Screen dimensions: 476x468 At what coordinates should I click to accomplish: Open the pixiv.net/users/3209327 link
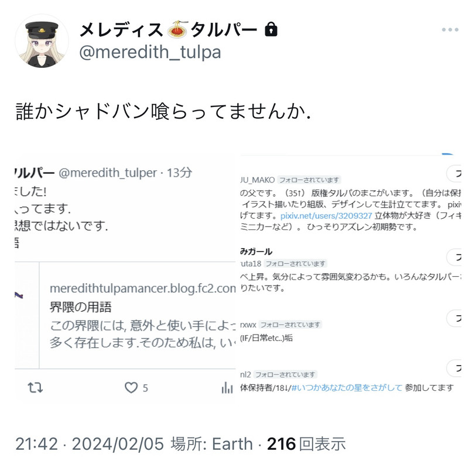(x=326, y=216)
